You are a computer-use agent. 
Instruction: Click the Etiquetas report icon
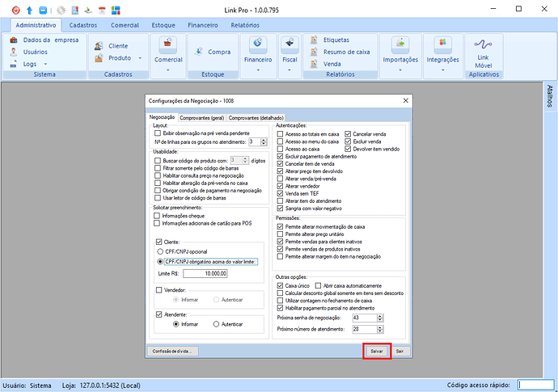[x=315, y=40]
